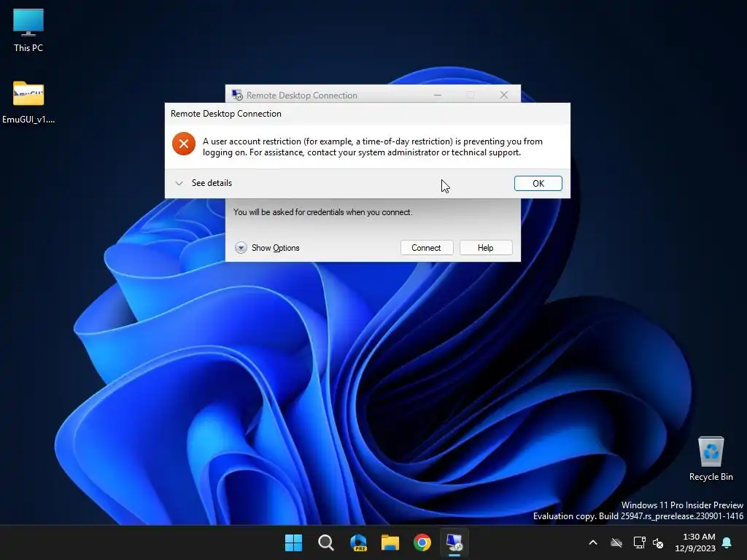747x560 pixels.
Task: Select the Recycle Bin icon
Action: [x=711, y=458]
